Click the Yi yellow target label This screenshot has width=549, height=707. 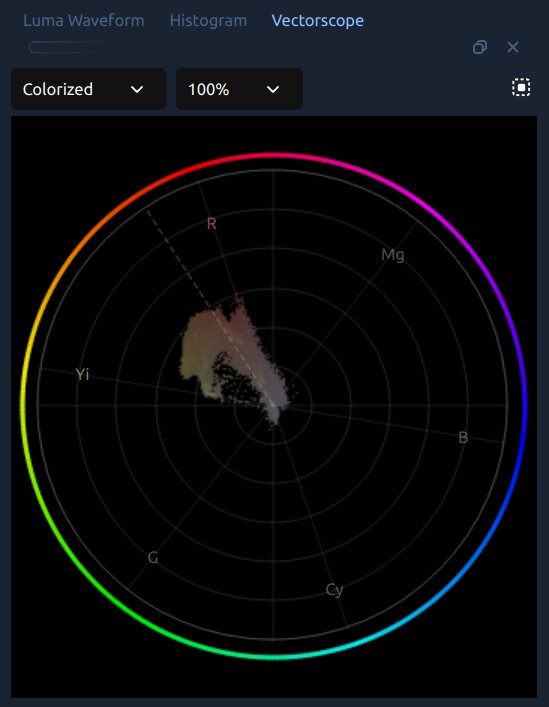(82, 374)
